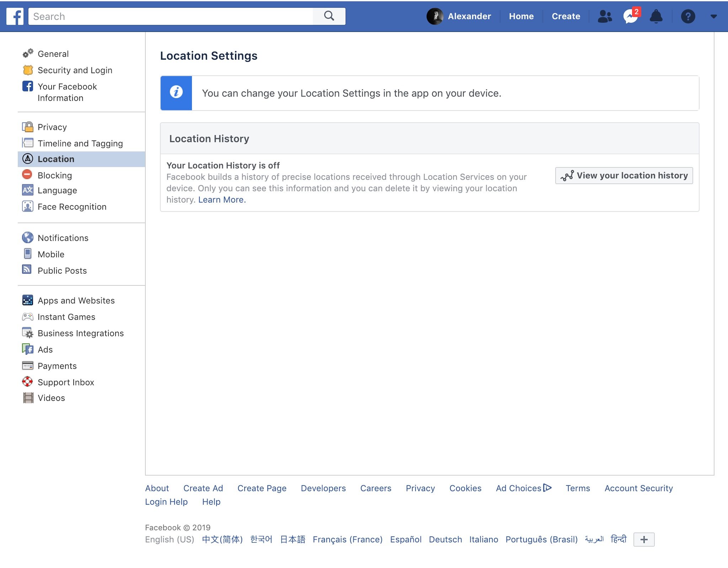Click View your location history button
Viewport: 728px width, 568px height.
coord(624,175)
